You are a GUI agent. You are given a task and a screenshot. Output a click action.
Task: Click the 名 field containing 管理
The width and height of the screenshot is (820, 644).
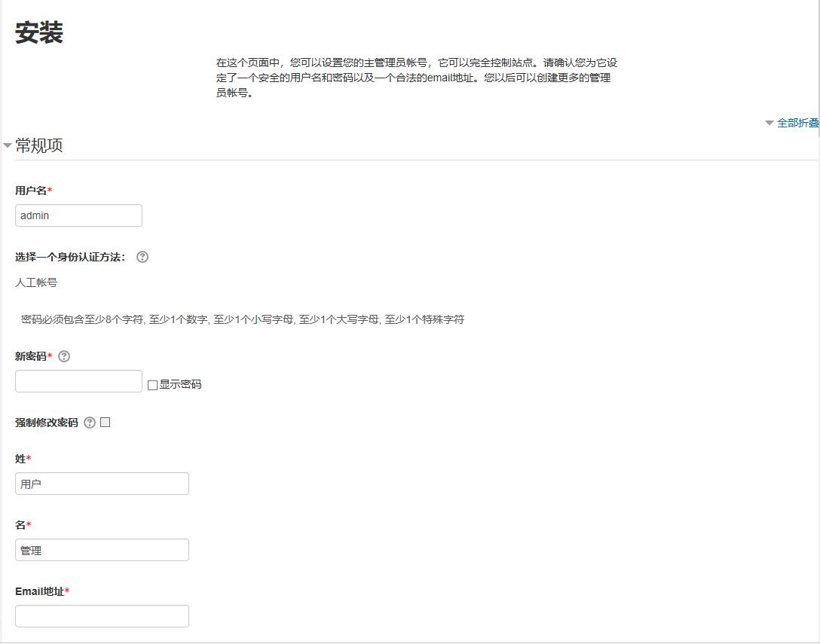(x=102, y=549)
